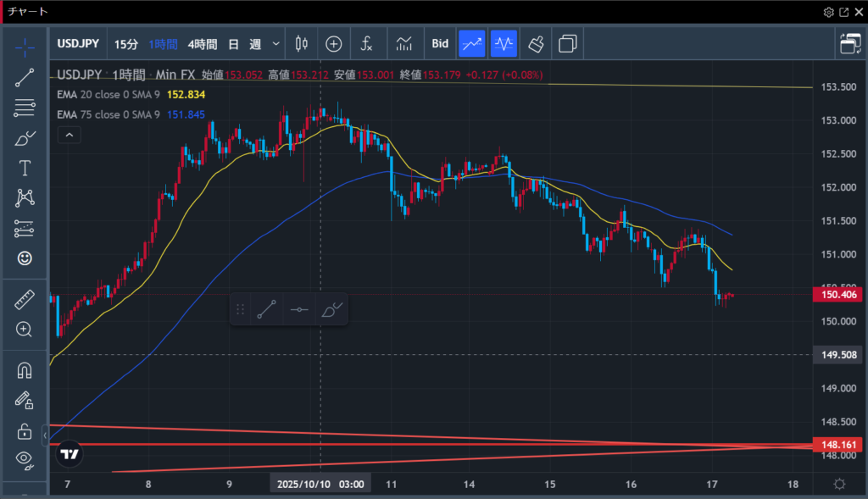The image size is (868, 499).
Task: Select the ruler measure tool
Action: pyautogui.click(x=25, y=300)
